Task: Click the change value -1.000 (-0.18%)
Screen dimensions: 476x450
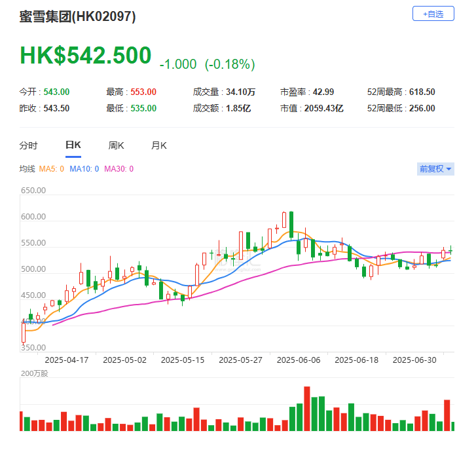Action: [x=207, y=64]
